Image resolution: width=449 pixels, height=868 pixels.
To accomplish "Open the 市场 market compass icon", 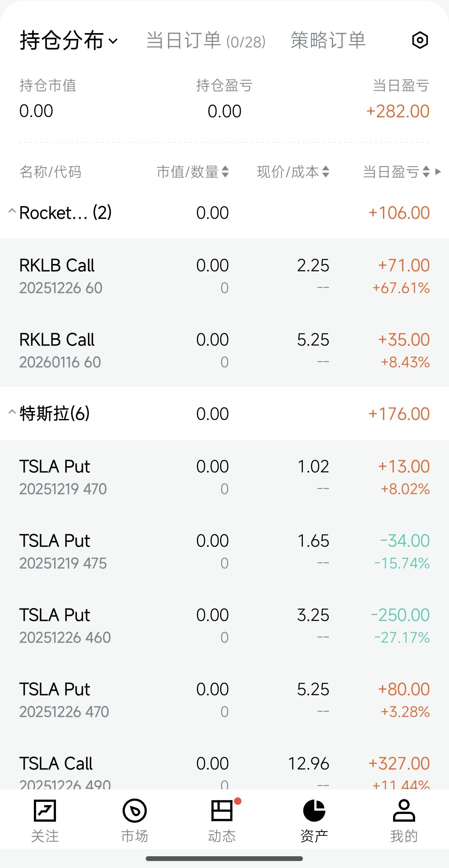I will (135, 811).
